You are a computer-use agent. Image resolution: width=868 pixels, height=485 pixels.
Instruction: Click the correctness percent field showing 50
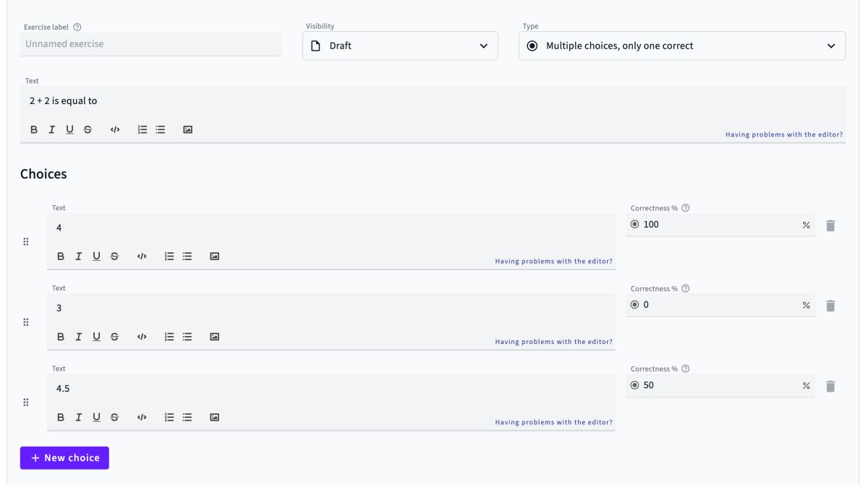716,385
